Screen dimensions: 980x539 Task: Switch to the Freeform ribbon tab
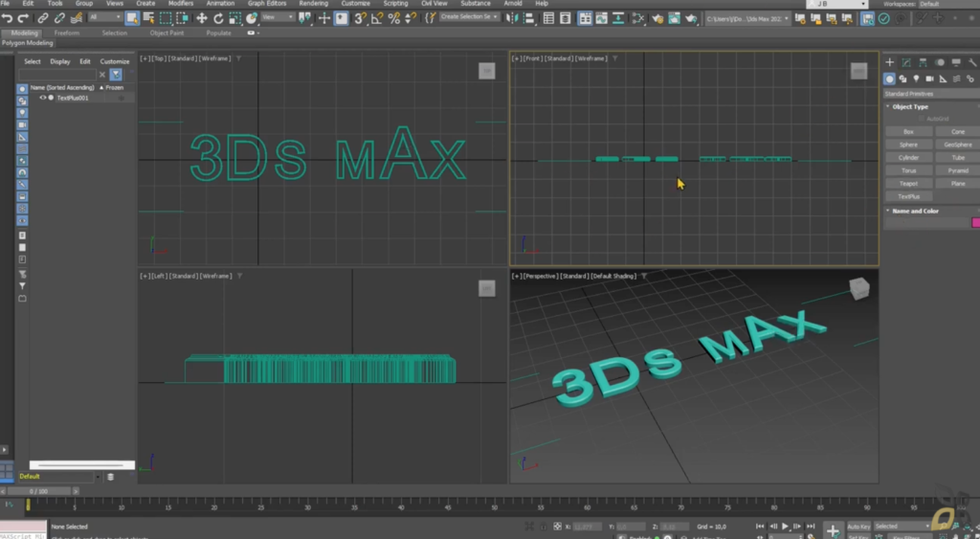(66, 33)
